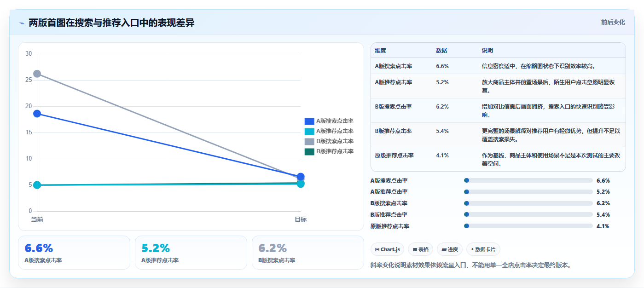Toggle the B版推荐点击率 legend green swatch

[309, 151]
